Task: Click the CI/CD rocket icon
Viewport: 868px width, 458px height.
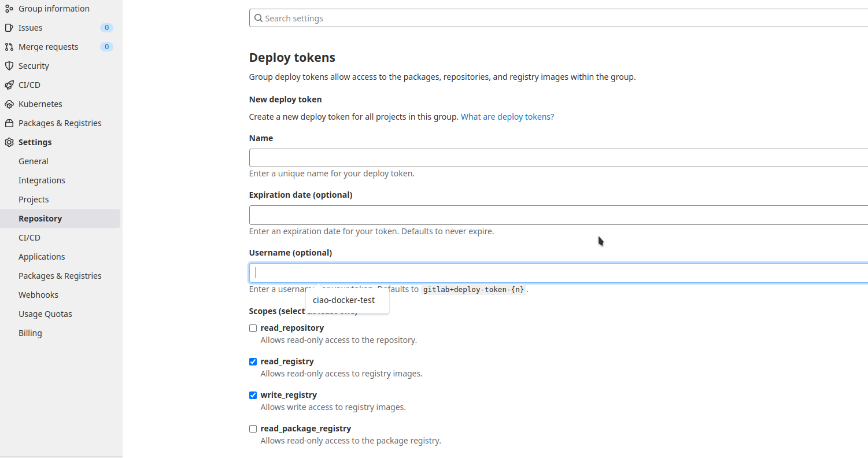Action: (x=9, y=85)
